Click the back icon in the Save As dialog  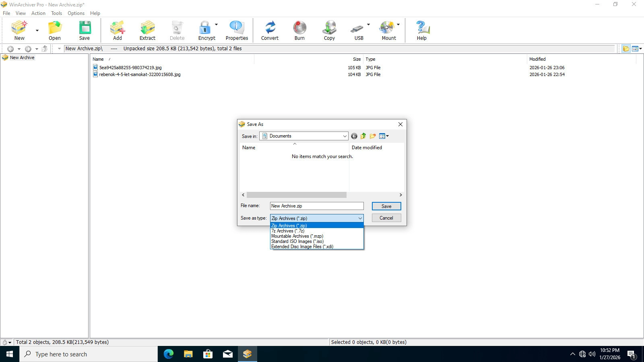click(x=354, y=136)
